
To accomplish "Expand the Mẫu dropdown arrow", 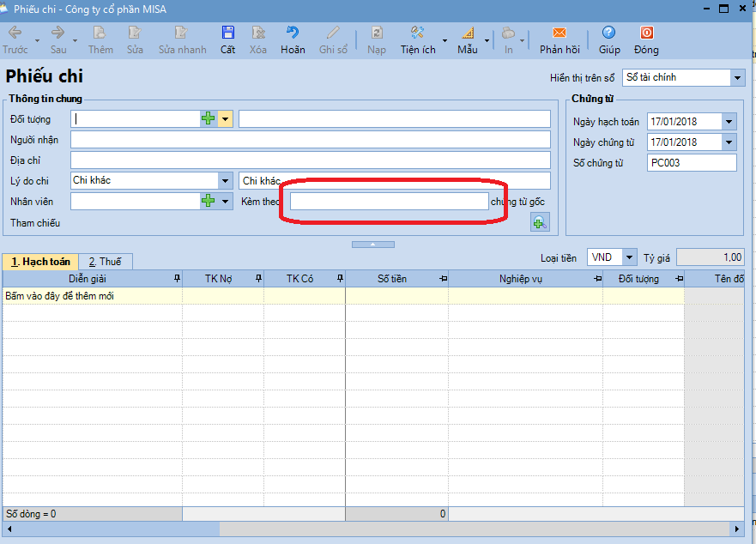I will click(487, 40).
